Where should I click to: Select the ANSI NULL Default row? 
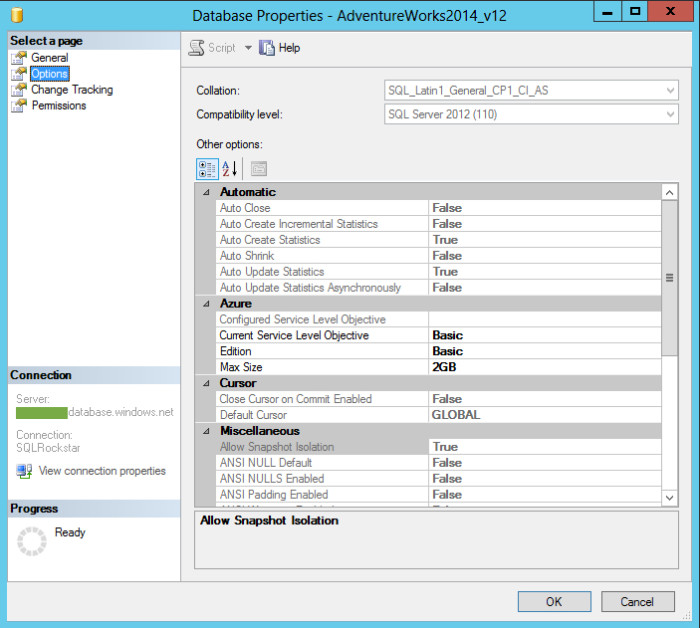pos(438,463)
